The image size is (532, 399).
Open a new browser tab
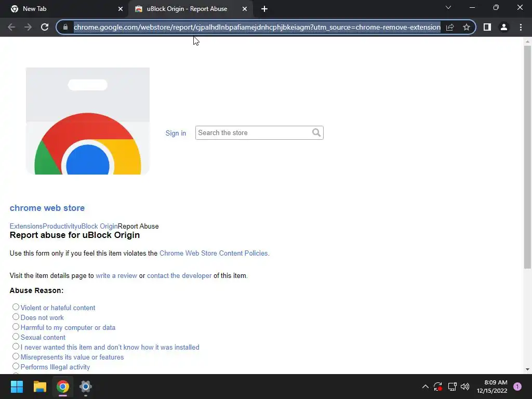[264, 9]
